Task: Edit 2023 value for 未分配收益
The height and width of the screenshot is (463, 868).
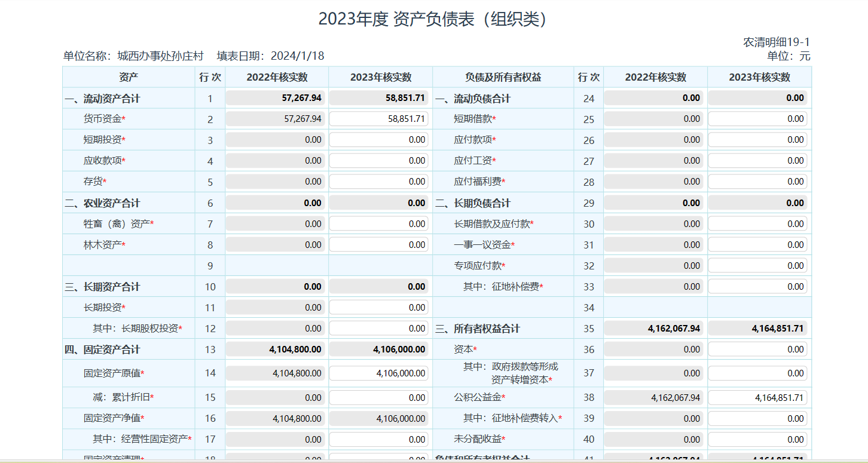Action: (x=757, y=439)
